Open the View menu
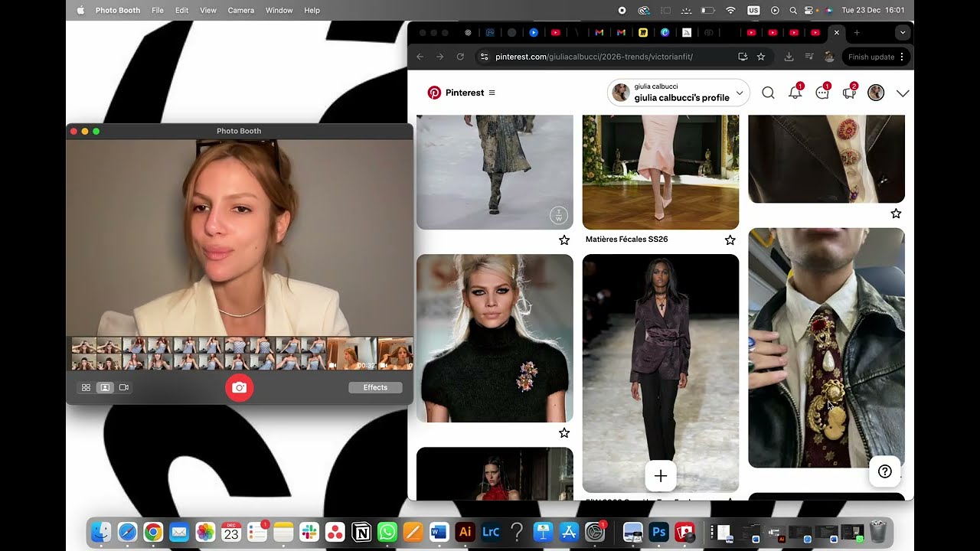 click(x=208, y=11)
